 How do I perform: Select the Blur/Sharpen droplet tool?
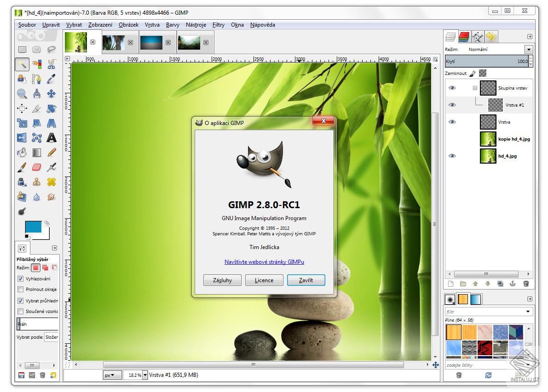point(37,197)
